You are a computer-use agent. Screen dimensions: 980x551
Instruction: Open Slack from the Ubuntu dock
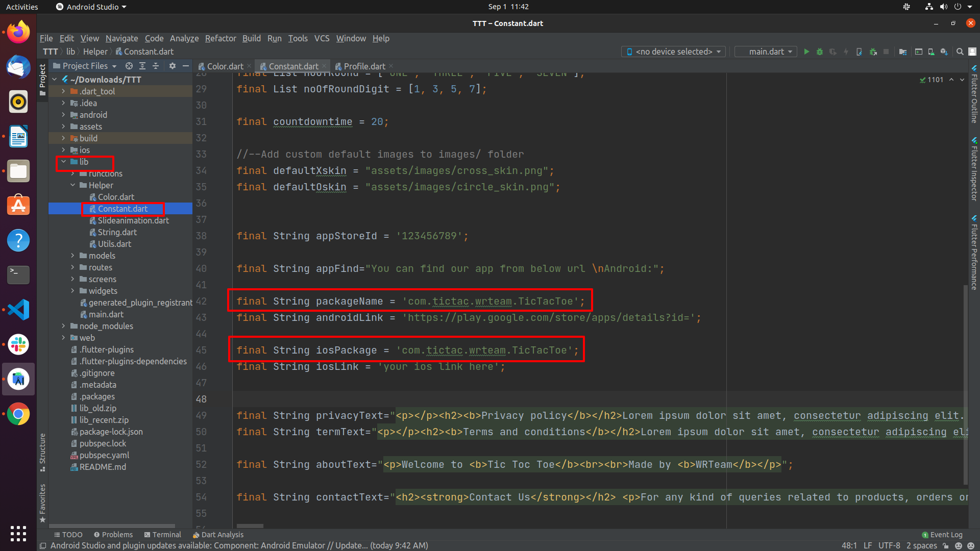[18, 344]
